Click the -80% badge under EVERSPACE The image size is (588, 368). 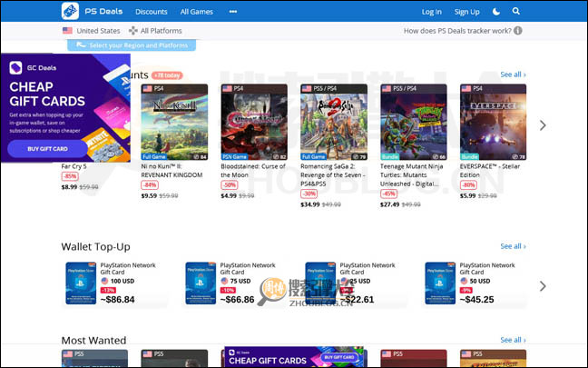pos(468,184)
